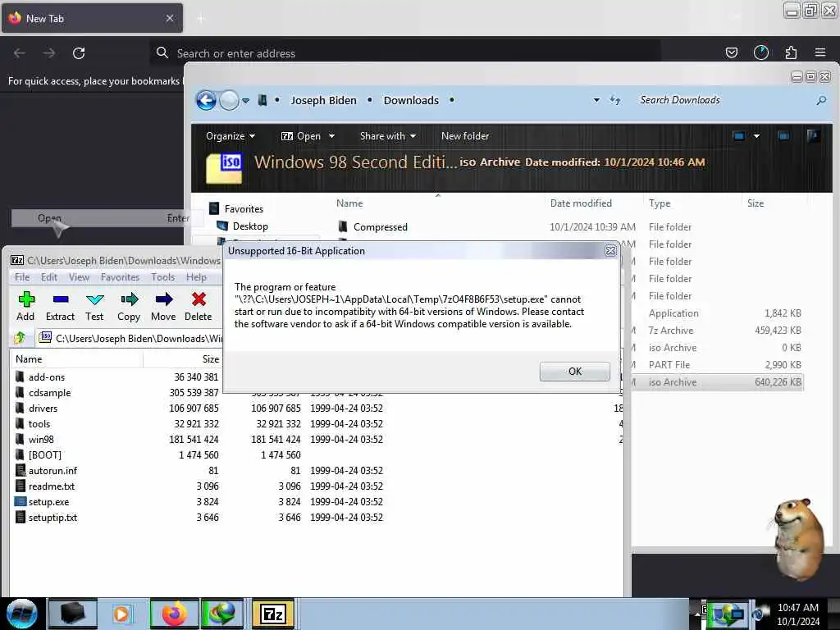This screenshot has height=630, width=840.
Task: Click the Explorer change view icon
Action: [x=739, y=136]
